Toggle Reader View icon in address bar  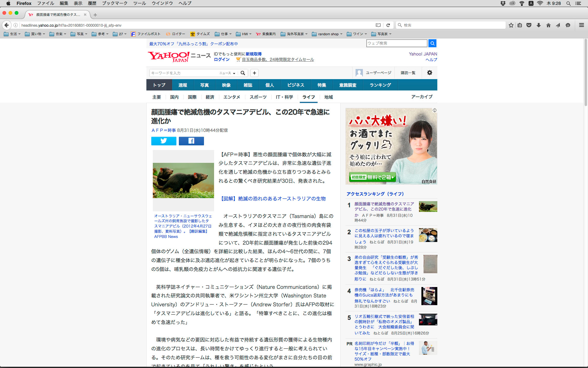(378, 25)
